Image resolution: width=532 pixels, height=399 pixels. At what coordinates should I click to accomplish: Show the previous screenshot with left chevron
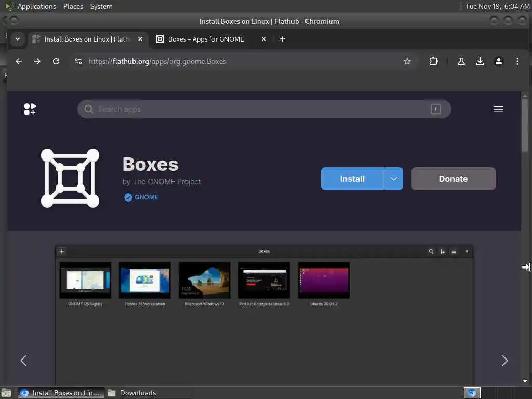(x=23, y=361)
